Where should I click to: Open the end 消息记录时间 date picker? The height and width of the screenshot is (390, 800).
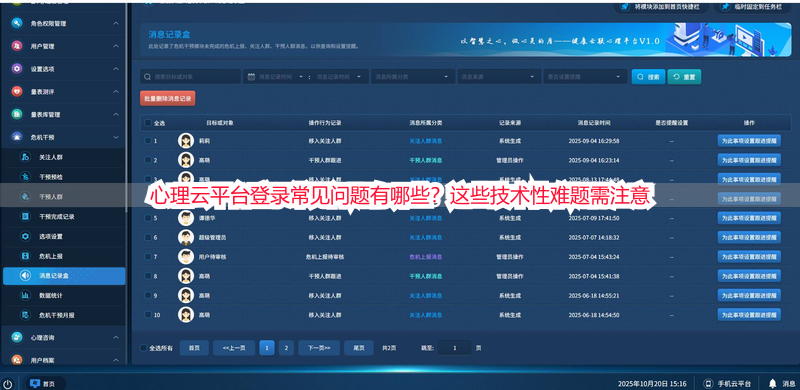point(339,77)
